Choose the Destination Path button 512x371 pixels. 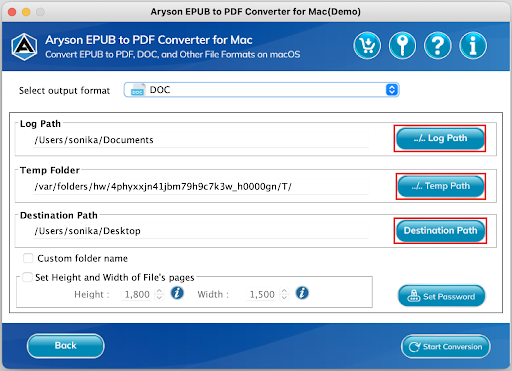pyautogui.click(x=440, y=231)
